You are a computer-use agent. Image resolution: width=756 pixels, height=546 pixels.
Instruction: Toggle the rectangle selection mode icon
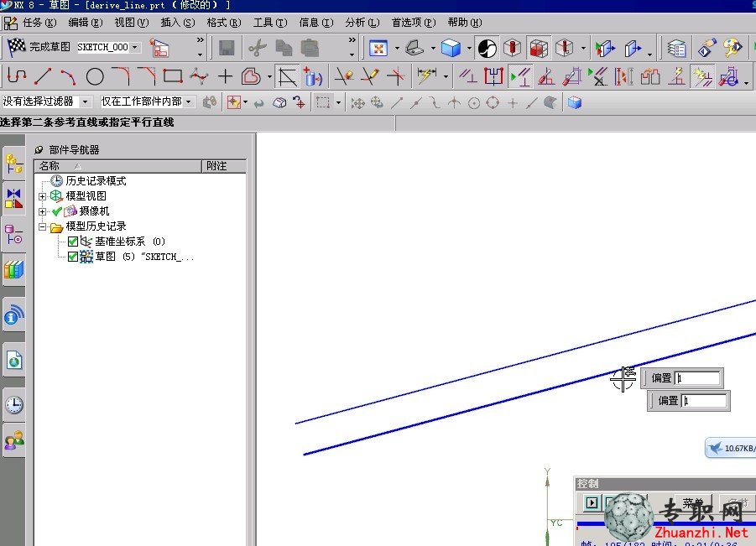pos(323,102)
